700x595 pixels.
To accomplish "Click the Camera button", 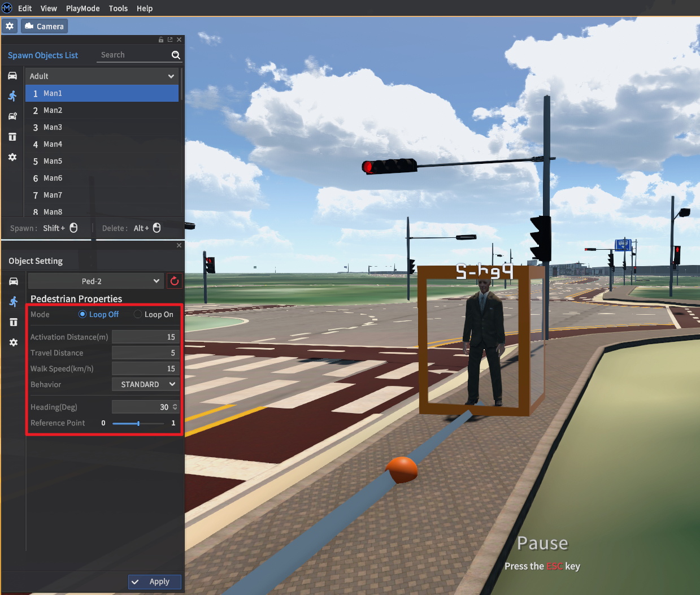I will click(x=45, y=27).
